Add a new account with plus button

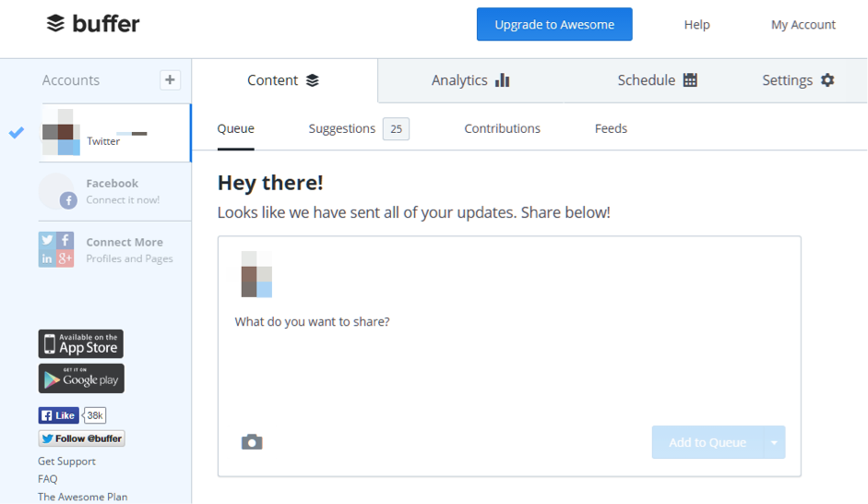(x=170, y=79)
